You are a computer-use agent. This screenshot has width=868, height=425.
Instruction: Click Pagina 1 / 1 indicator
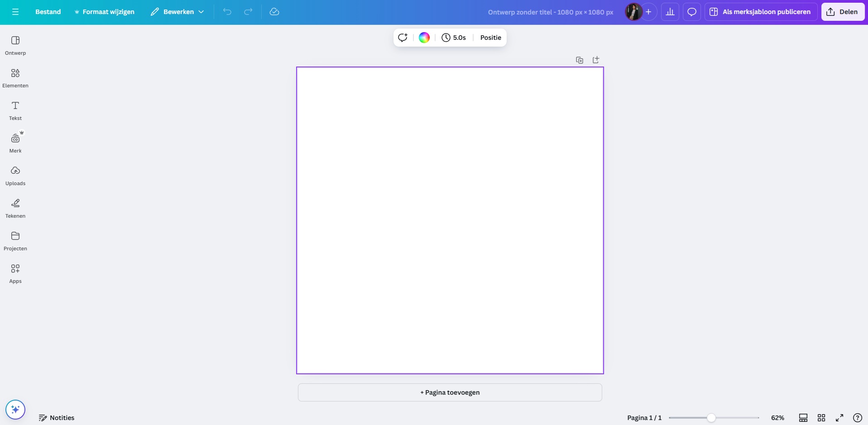pyautogui.click(x=644, y=418)
